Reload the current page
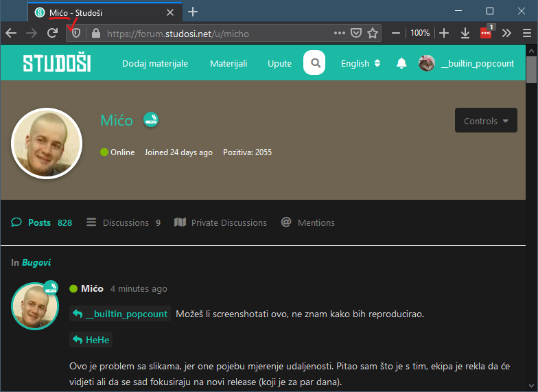The width and height of the screenshot is (538, 392). (x=52, y=33)
